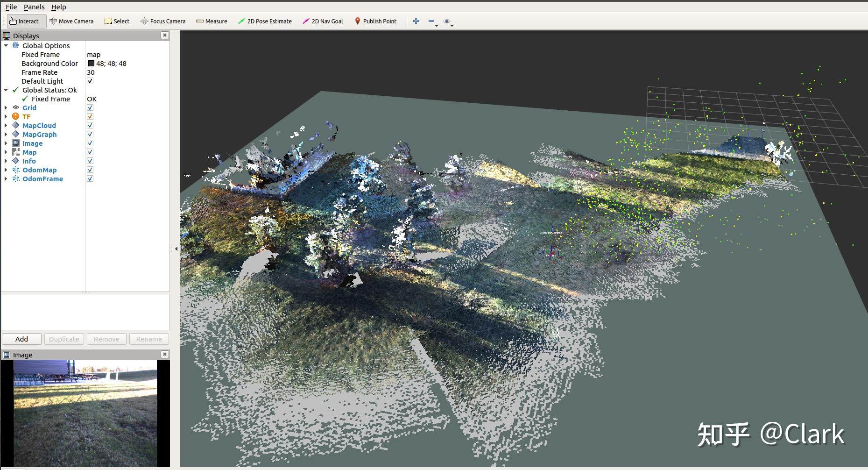Select the Interact tool
Viewport: 868px width, 470px height.
26,21
